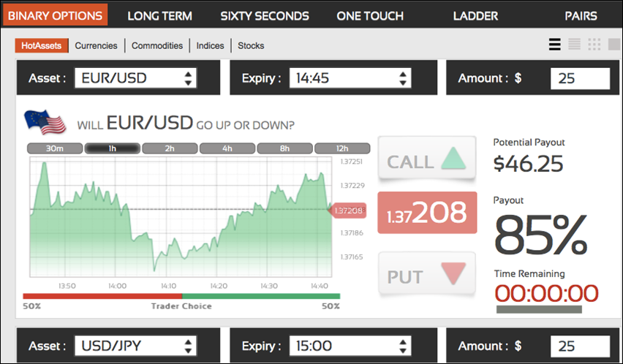Select the 30m chart timeframe

click(x=55, y=148)
